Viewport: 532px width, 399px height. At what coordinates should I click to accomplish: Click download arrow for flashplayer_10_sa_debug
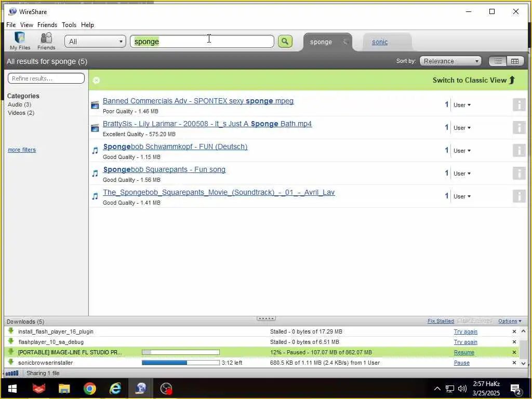tap(11, 341)
